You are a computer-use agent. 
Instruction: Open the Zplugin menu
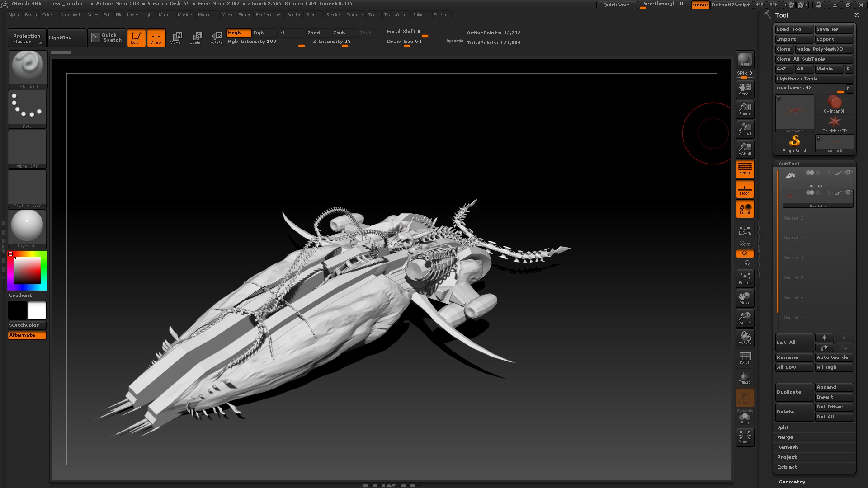click(x=420, y=15)
